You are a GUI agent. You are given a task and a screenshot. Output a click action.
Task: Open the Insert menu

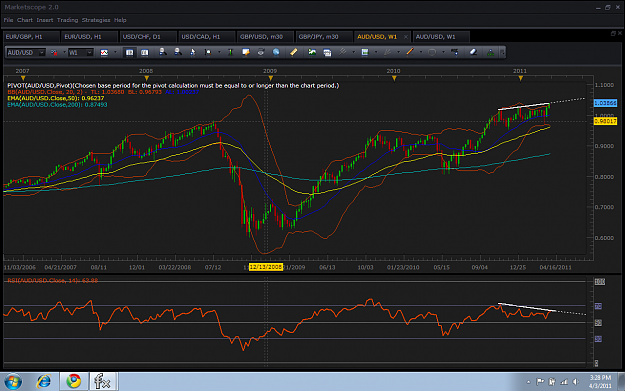pos(45,20)
